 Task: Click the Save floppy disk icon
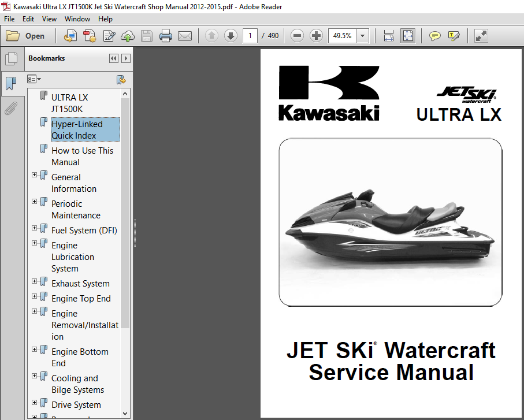pyautogui.click(x=146, y=36)
